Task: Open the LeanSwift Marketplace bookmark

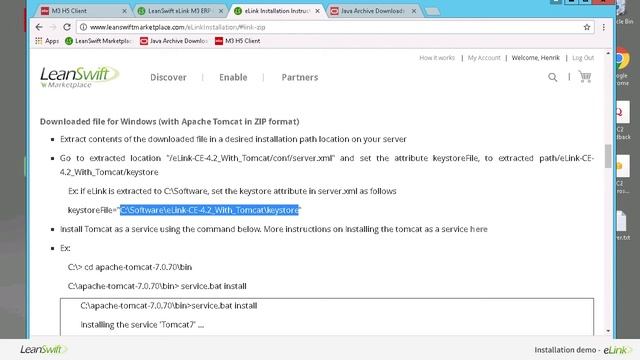Action: pyautogui.click(x=98, y=41)
